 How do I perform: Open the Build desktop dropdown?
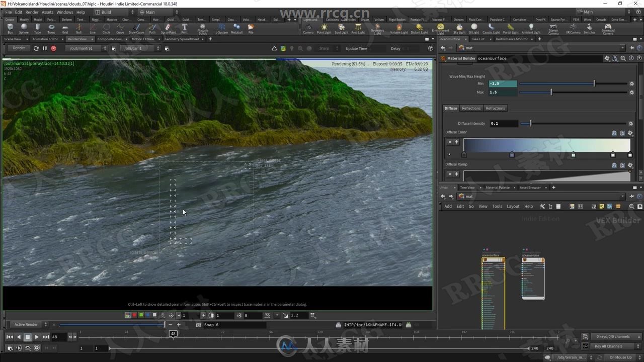pyautogui.click(x=115, y=12)
